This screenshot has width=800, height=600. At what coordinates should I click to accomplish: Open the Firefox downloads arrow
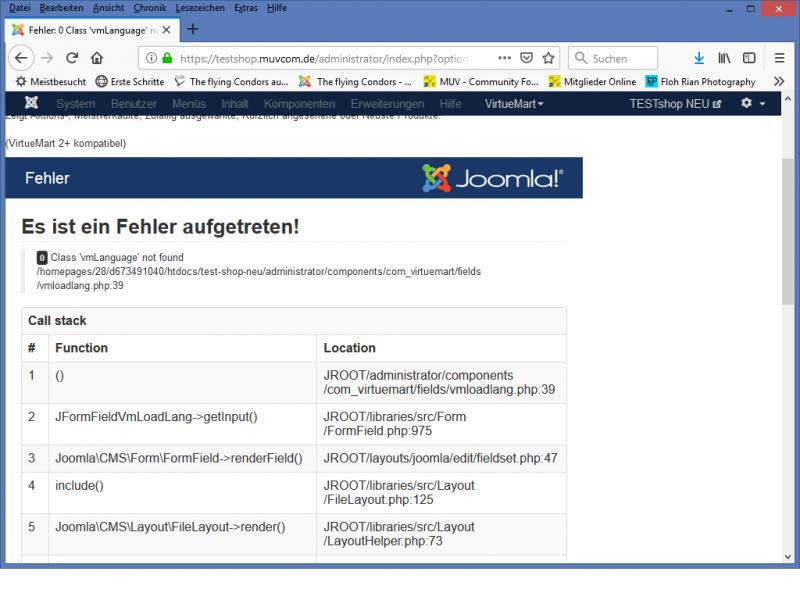pyautogui.click(x=699, y=58)
